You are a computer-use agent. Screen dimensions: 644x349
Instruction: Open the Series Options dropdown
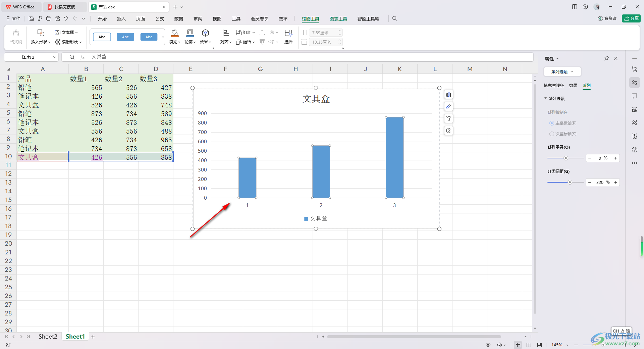(x=562, y=72)
